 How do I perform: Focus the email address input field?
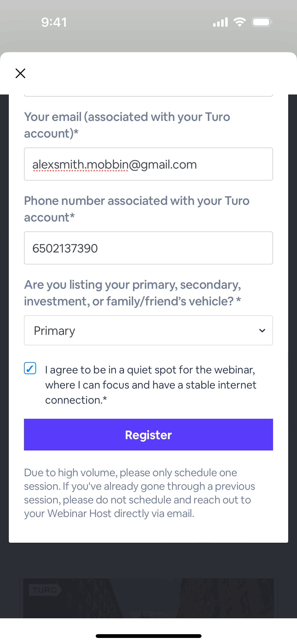point(148,164)
